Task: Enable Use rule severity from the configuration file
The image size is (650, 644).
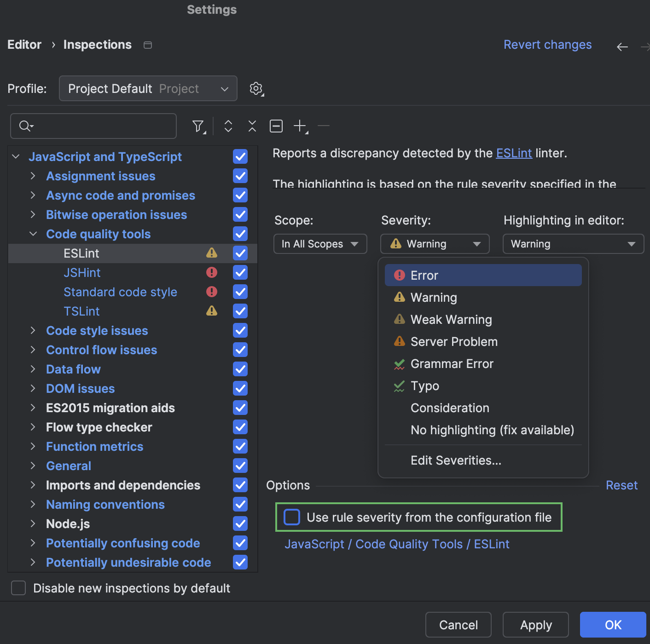Action: click(291, 517)
